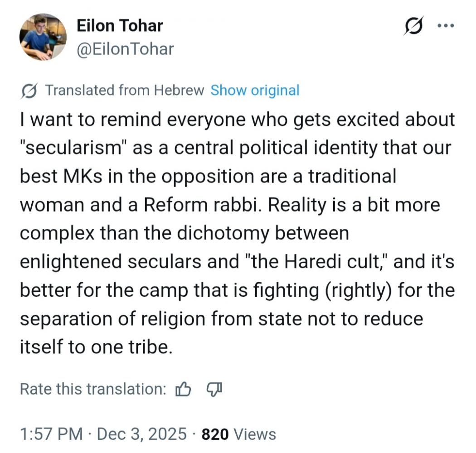
Task: Open the @EilonTohar handle link
Action: (125, 48)
